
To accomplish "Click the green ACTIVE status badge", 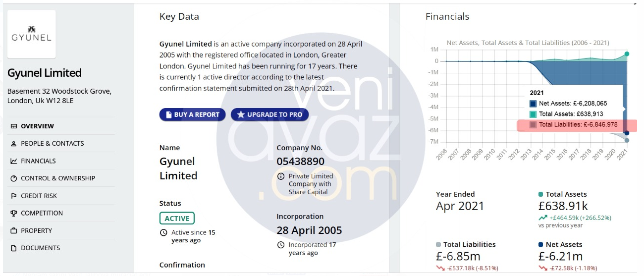I will pos(177,219).
